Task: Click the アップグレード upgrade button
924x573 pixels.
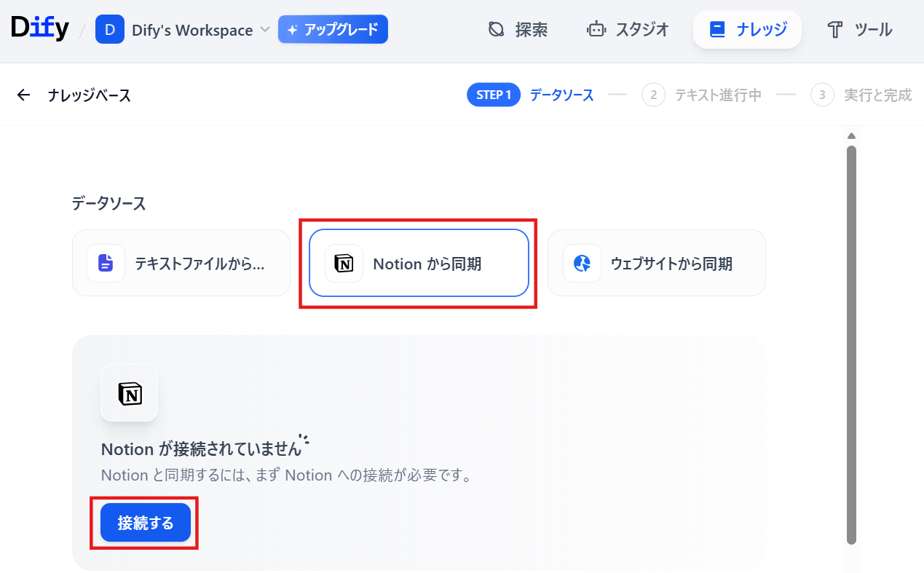Action: click(333, 30)
